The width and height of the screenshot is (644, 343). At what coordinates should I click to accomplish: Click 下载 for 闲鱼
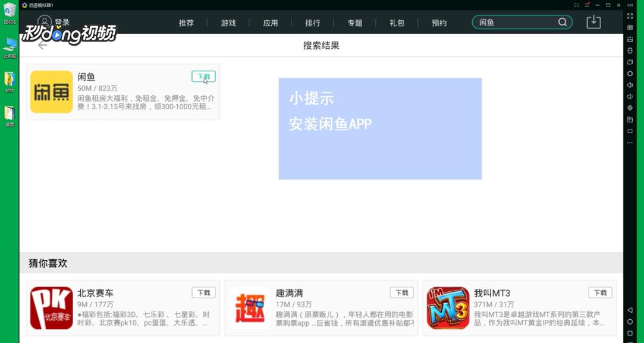pyautogui.click(x=203, y=77)
